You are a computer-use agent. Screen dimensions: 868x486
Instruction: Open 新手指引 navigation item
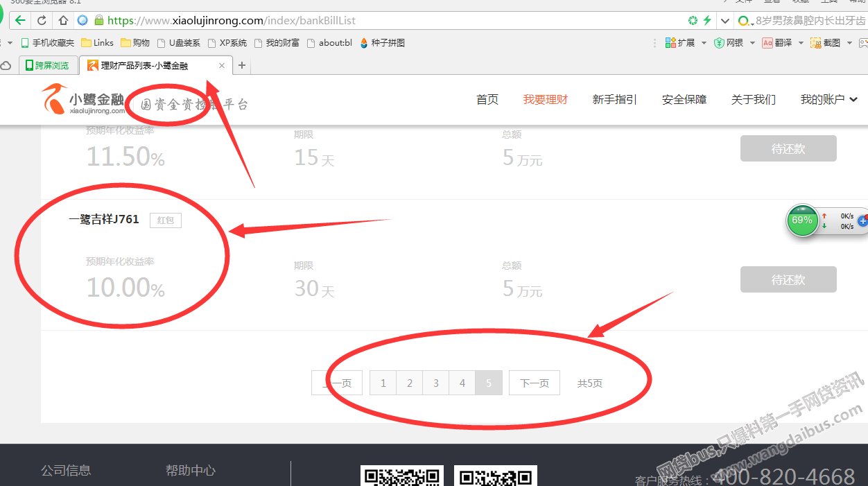615,100
